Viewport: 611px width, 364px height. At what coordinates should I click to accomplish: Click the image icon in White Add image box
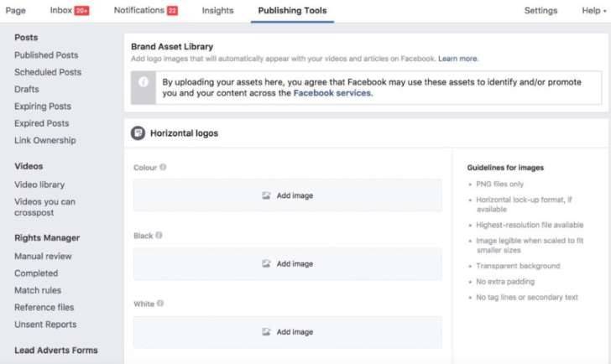(x=266, y=331)
